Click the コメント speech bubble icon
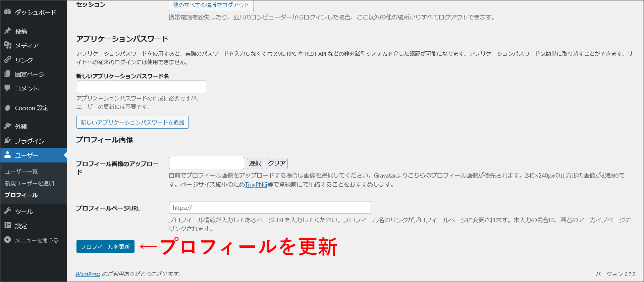 (7, 88)
